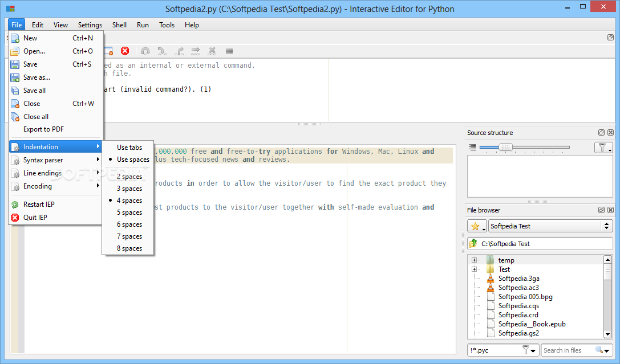Expand the Encoding submenu
Screen dimensions: 620x364
click(55, 186)
